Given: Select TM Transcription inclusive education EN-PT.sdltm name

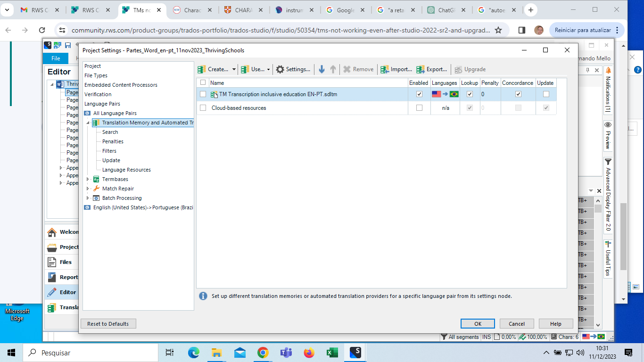Looking at the screenshot, I should click(278, 94).
